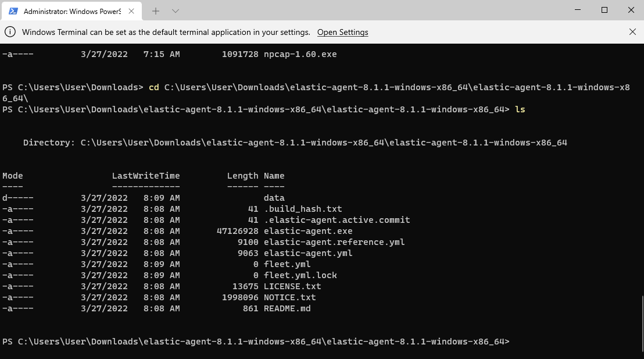Image resolution: width=644 pixels, height=359 pixels.
Task: Expand the new tab profile dropdown chevron
Action: click(176, 11)
